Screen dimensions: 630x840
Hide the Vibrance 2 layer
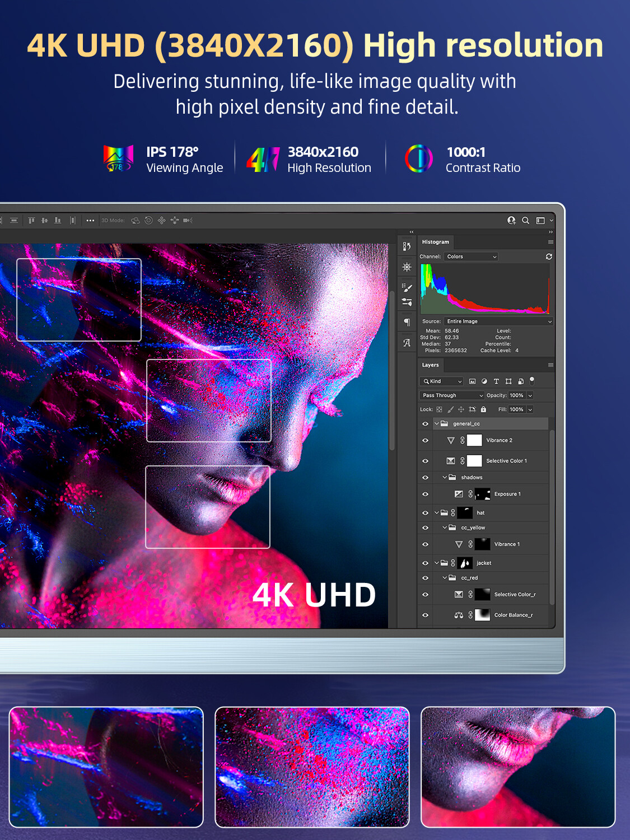pyautogui.click(x=425, y=441)
